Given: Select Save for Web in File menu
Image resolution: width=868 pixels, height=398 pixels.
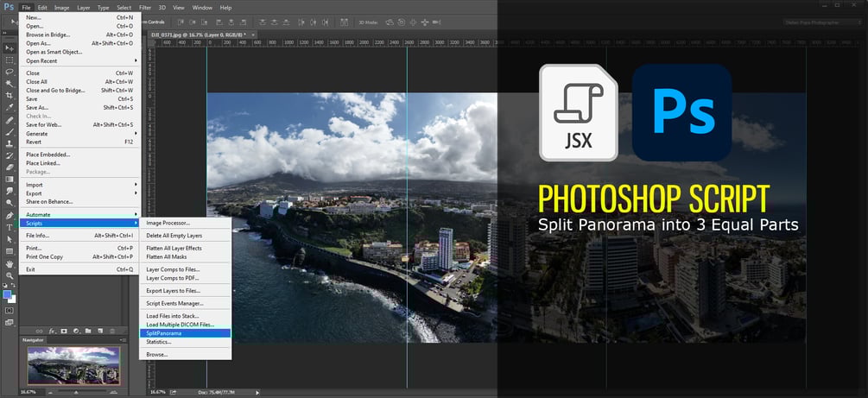Looking at the screenshot, I should click(x=79, y=125).
